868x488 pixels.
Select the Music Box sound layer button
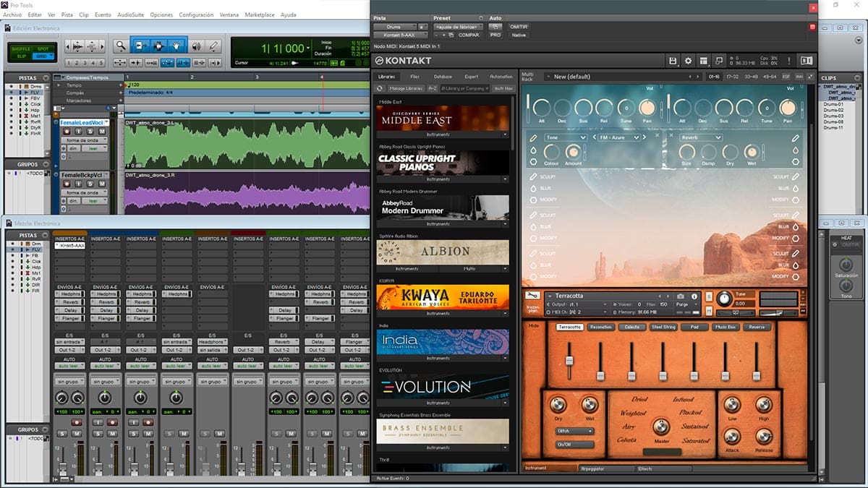click(x=725, y=327)
